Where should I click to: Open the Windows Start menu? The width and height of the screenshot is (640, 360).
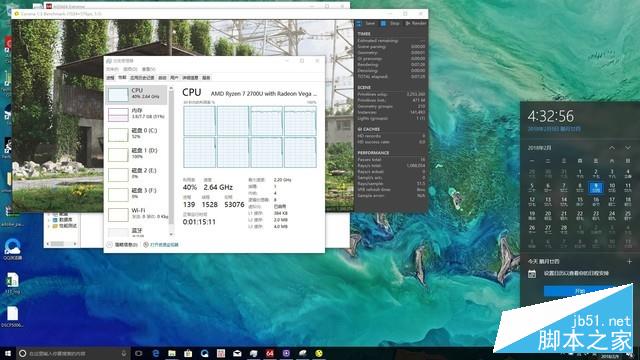point(7,353)
